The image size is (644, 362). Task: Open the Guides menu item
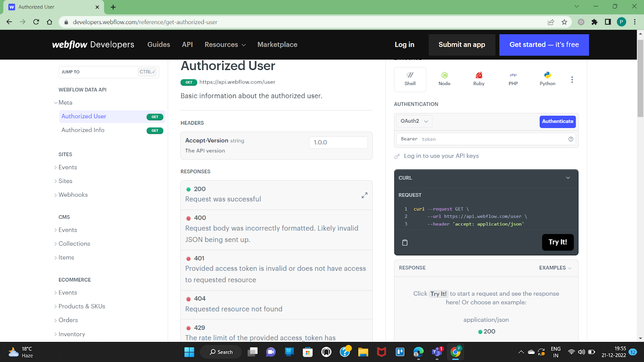pos(159,45)
